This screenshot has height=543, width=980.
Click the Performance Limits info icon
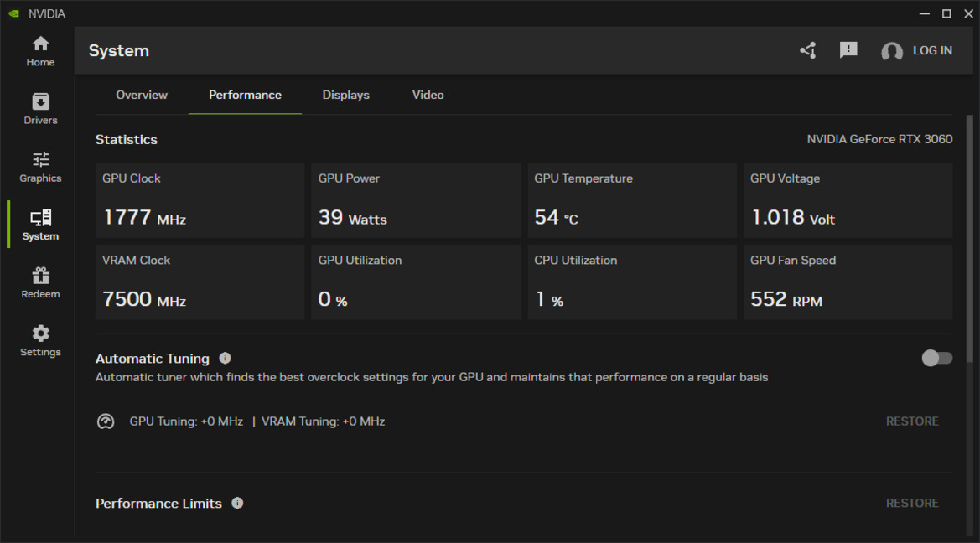237,503
